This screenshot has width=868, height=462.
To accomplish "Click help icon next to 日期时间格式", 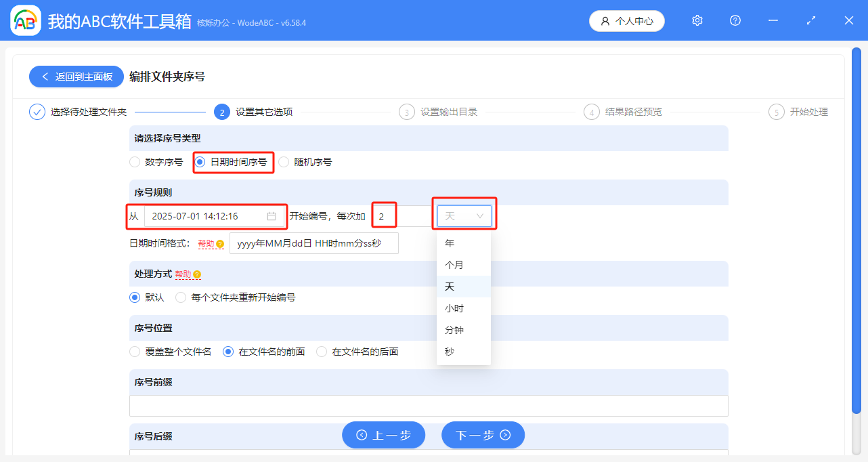I will click(x=220, y=244).
